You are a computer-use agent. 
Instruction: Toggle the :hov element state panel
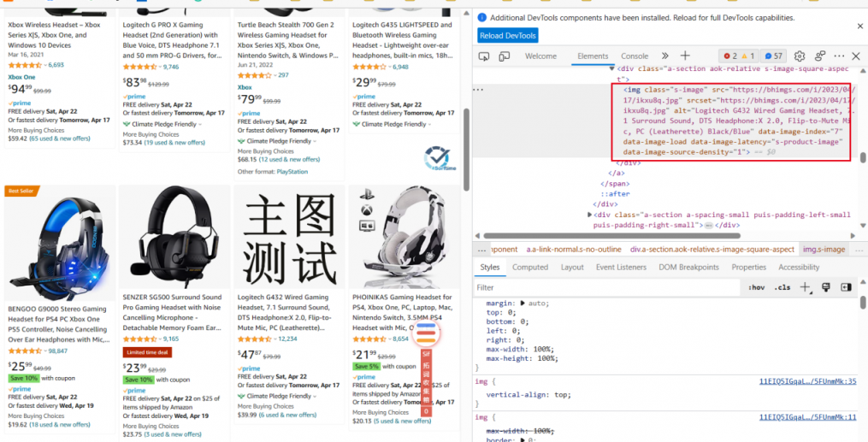[x=756, y=287]
